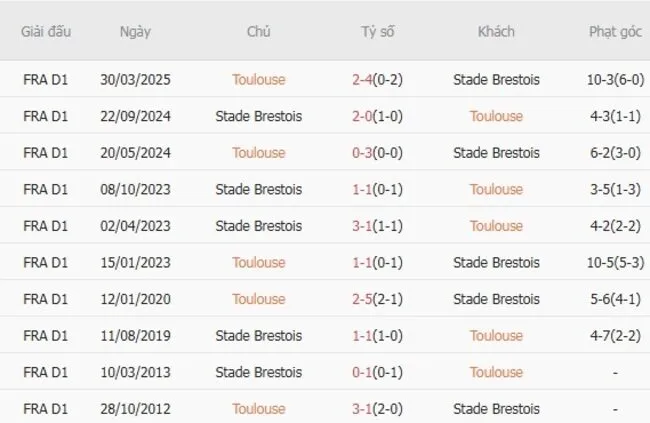Viewport: 650px width, 423px height.
Task: Select Stade Brestois in the 22/09/2024 row
Action: tap(258, 116)
